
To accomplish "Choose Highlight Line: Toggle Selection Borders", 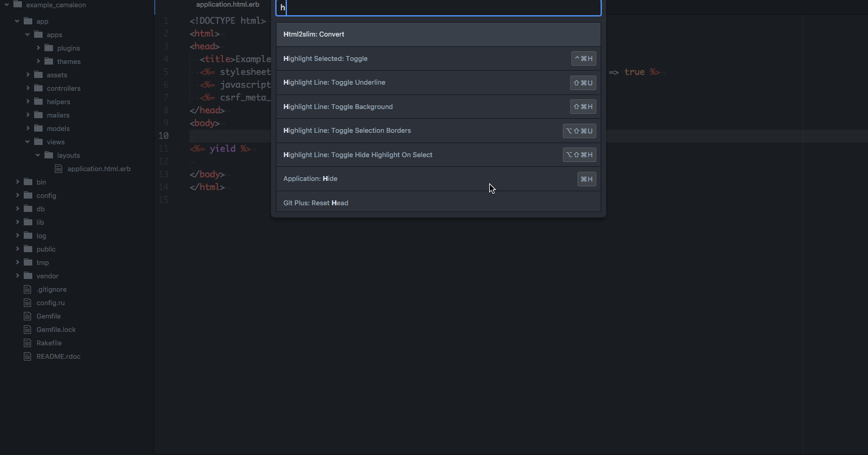I will click(x=439, y=131).
